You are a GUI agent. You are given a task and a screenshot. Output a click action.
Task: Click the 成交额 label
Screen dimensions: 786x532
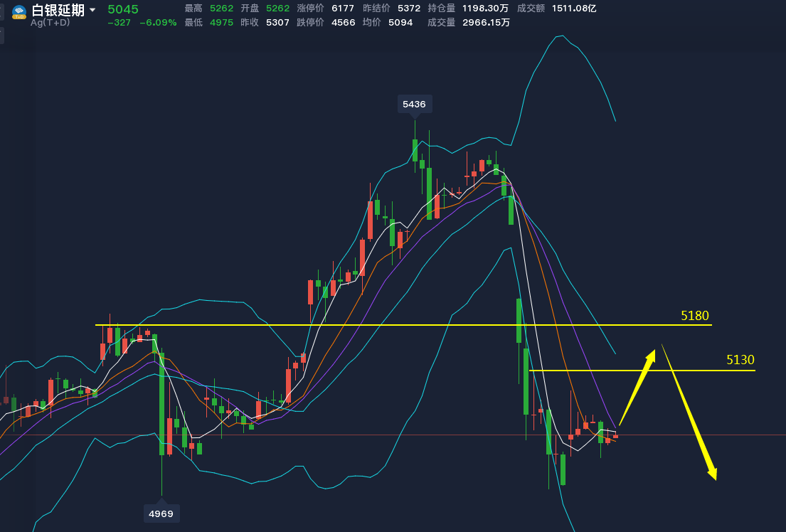click(x=531, y=9)
